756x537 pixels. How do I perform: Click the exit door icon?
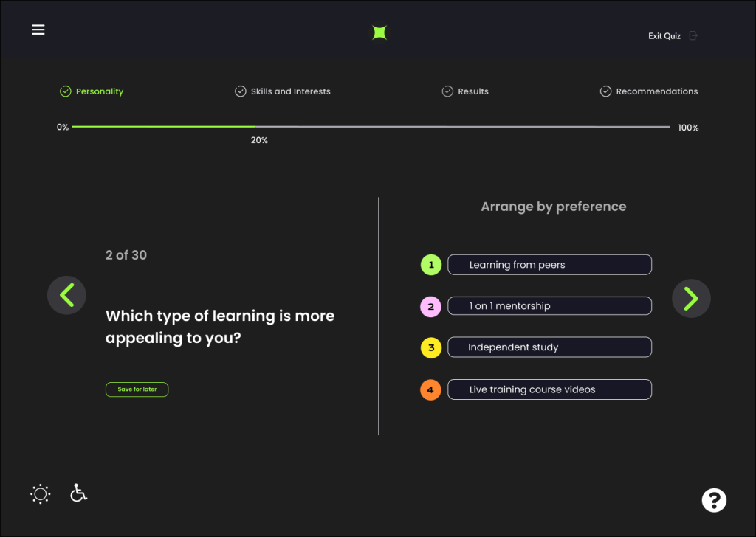(693, 35)
